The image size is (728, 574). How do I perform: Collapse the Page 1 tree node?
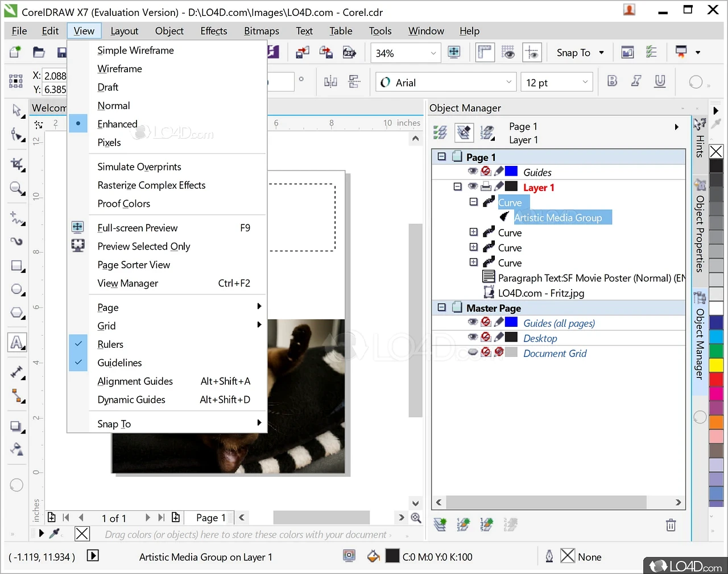(441, 156)
